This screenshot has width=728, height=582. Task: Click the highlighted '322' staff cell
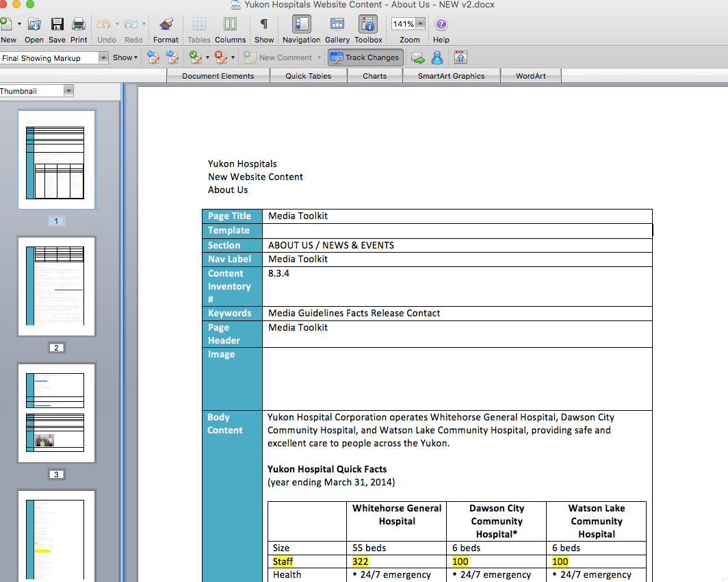click(360, 561)
